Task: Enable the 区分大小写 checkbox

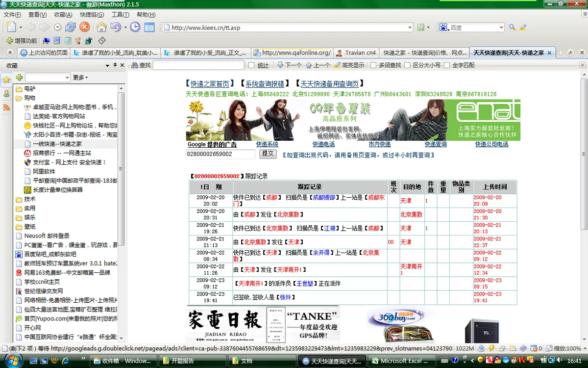Action: (x=408, y=65)
